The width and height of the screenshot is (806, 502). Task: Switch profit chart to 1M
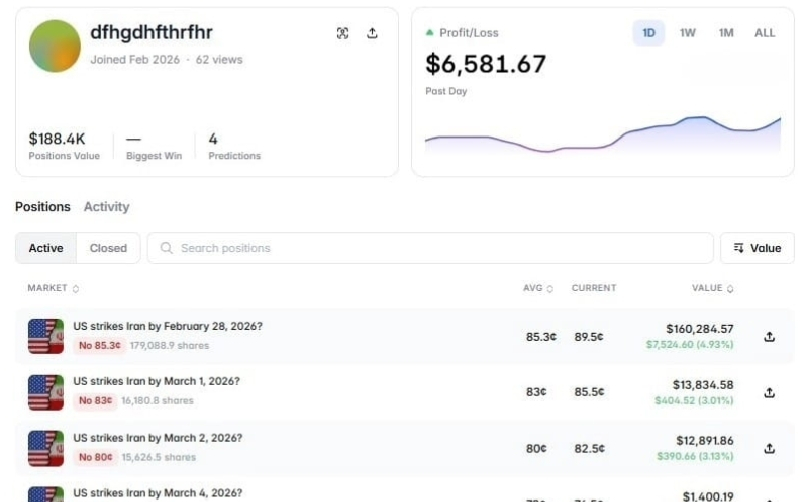click(726, 33)
